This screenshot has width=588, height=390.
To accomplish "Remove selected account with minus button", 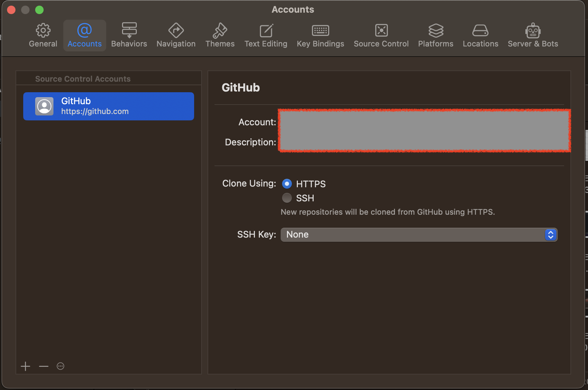I will click(x=44, y=366).
